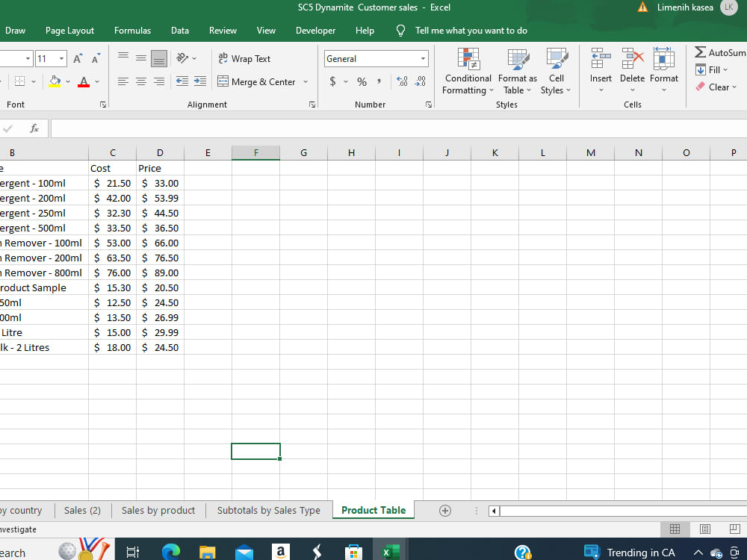Open Number format dialog launcher
This screenshot has height=560, width=747.
(428, 105)
